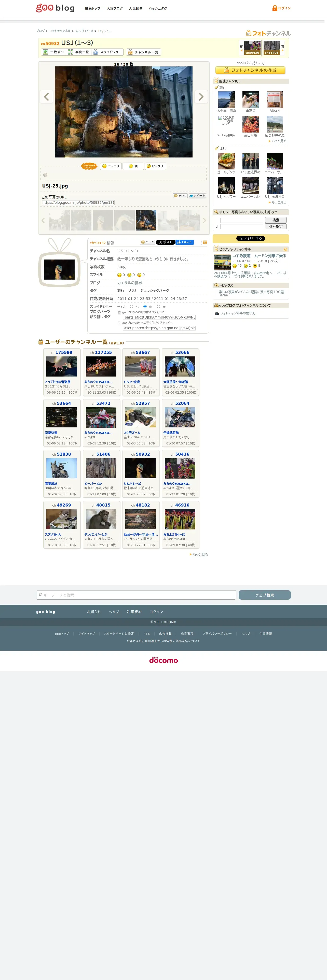Image resolution: width=327 pixels, height=980 pixels.
Task: Open the ch 53666 大阪彷徨〜海遊館 thumbnail
Action: coord(180,366)
